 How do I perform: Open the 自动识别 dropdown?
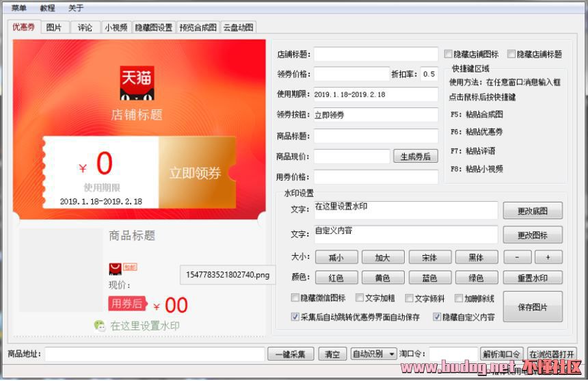point(373,354)
